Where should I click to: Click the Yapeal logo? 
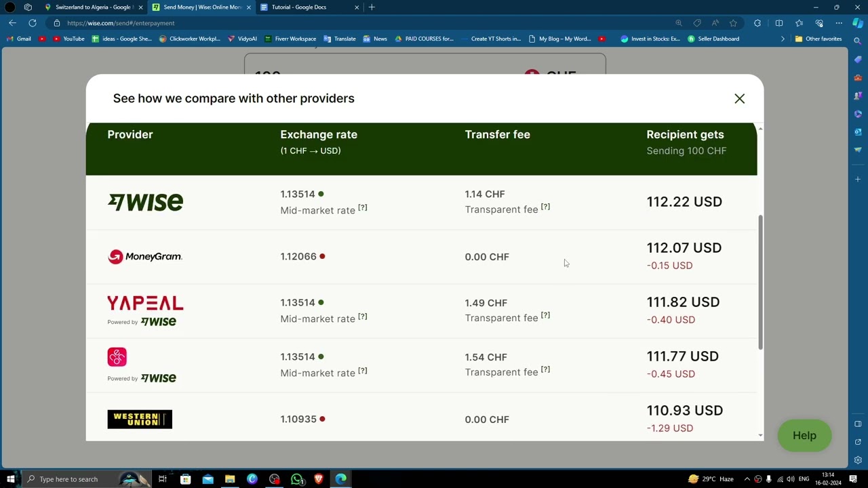[145, 303]
